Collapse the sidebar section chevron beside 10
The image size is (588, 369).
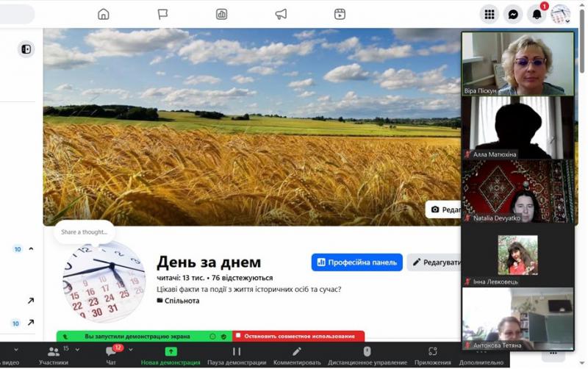31,249
